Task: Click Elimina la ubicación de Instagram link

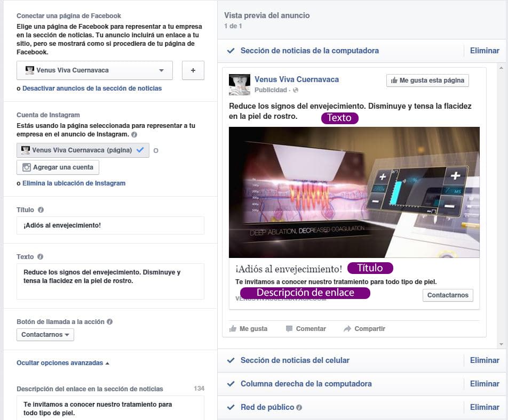Action: [74, 183]
